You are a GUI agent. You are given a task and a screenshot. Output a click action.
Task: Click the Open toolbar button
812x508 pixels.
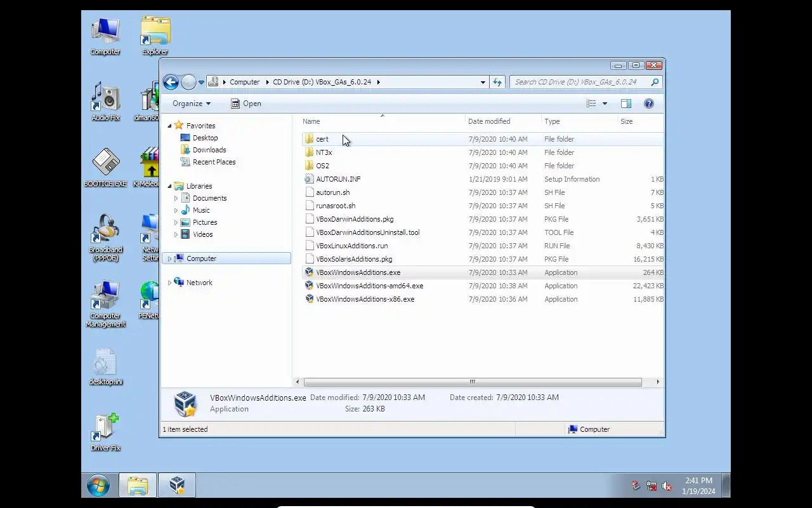246,104
